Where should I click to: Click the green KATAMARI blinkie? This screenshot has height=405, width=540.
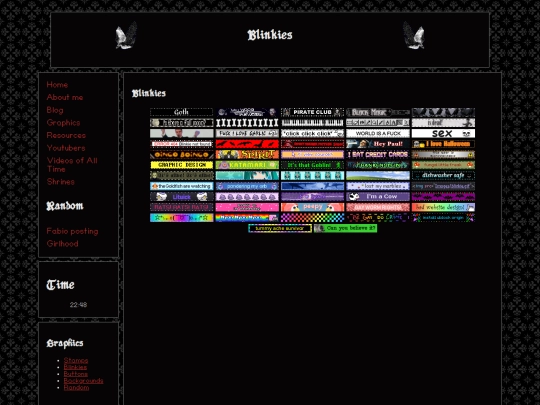247,165
